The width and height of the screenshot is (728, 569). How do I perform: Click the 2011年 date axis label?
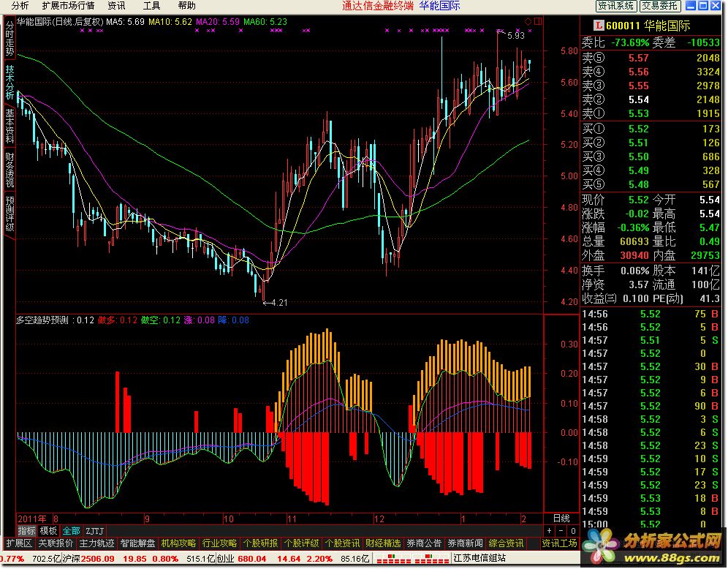coord(31,519)
